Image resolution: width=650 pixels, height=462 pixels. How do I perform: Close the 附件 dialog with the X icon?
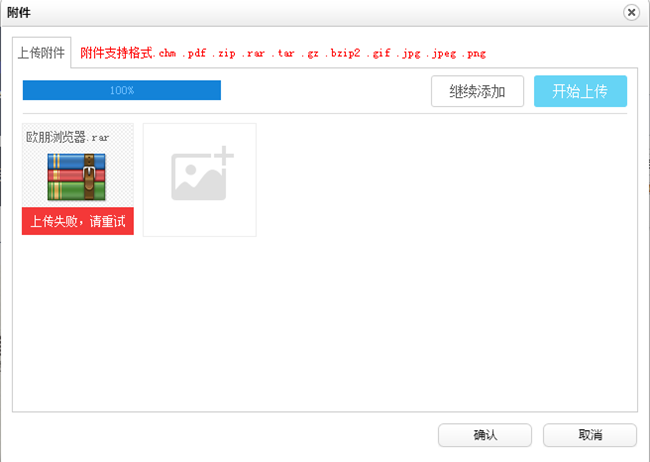click(630, 12)
